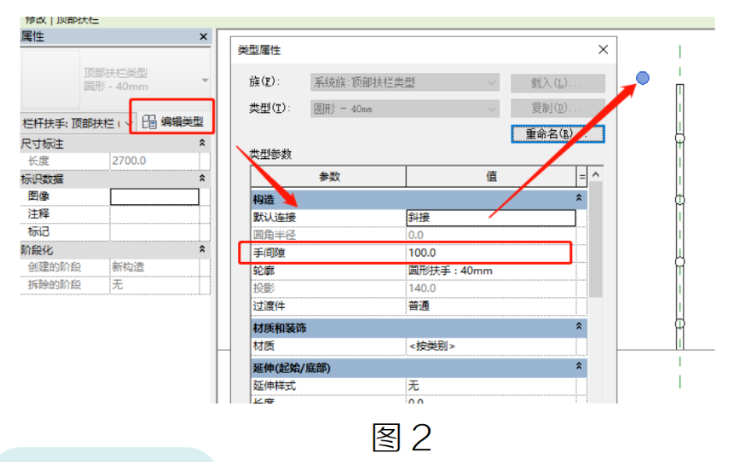
Task: Click the parameters table scrollbar thumb
Action: click(x=595, y=240)
